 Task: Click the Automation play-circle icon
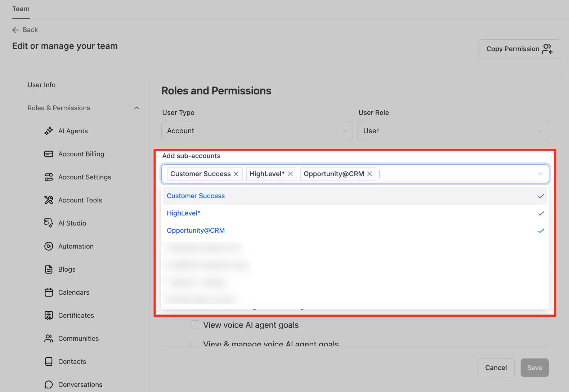[49, 246]
